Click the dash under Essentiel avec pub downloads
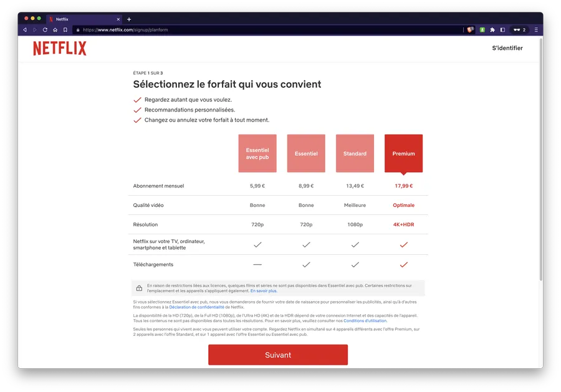The height and width of the screenshot is (392, 561). coord(257,265)
